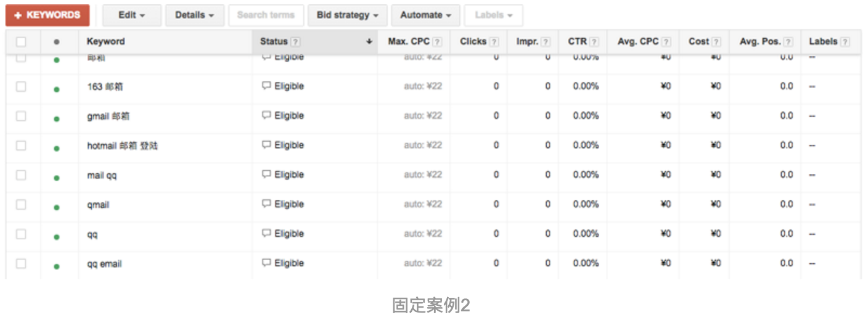Click the speech bubble icon in qmail row
This screenshot has height=328, width=868.
point(266,204)
